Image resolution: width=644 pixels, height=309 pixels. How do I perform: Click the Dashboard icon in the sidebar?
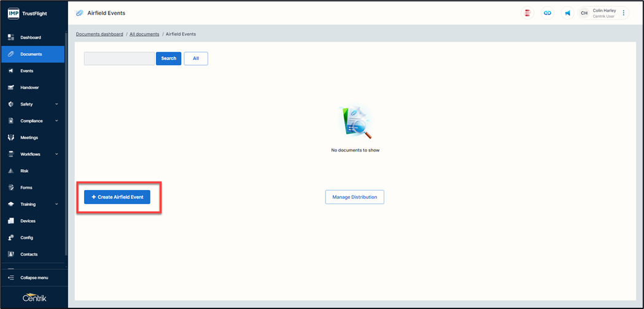(11, 37)
